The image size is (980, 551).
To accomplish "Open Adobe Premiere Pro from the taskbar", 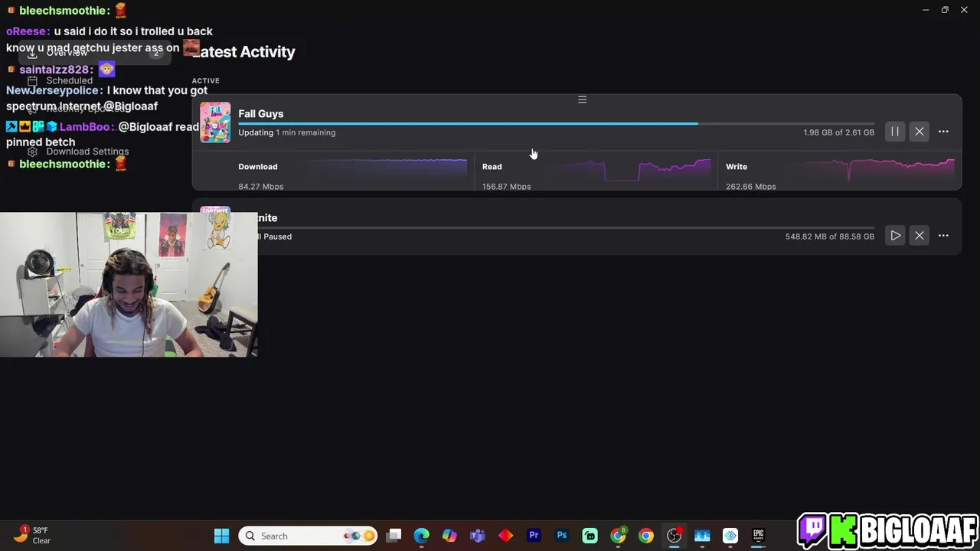I will point(534,536).
